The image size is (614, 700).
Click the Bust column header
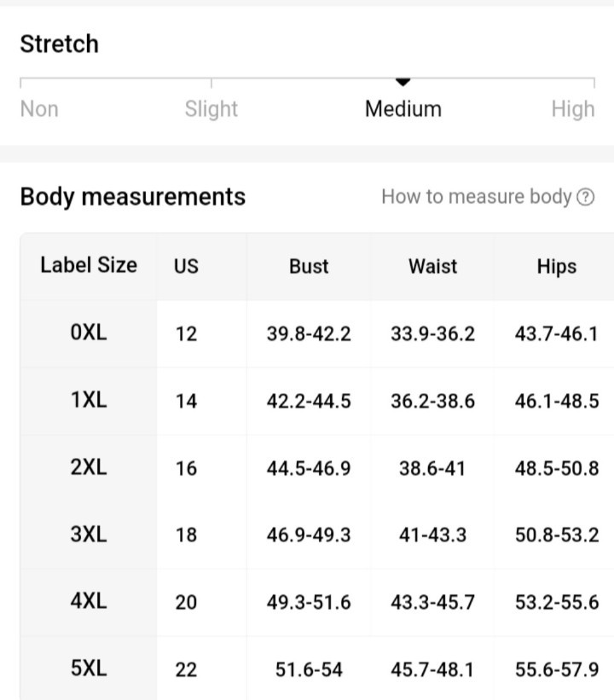309,266
